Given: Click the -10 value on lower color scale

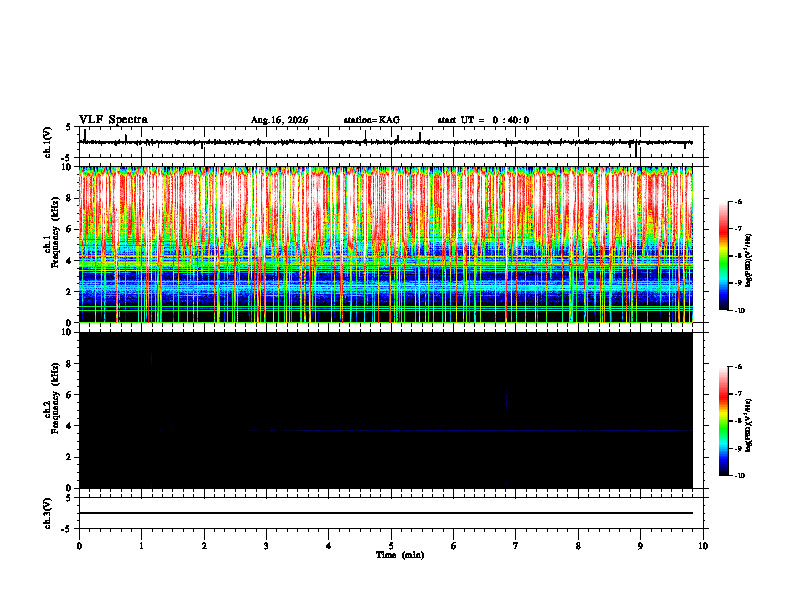Looking at the screenshot, I should (739, 476).
